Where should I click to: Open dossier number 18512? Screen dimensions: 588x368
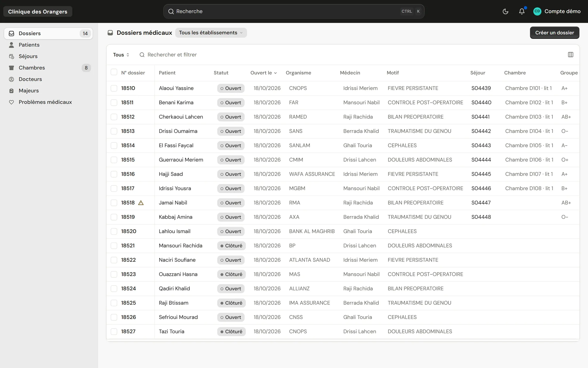[128, 117]
